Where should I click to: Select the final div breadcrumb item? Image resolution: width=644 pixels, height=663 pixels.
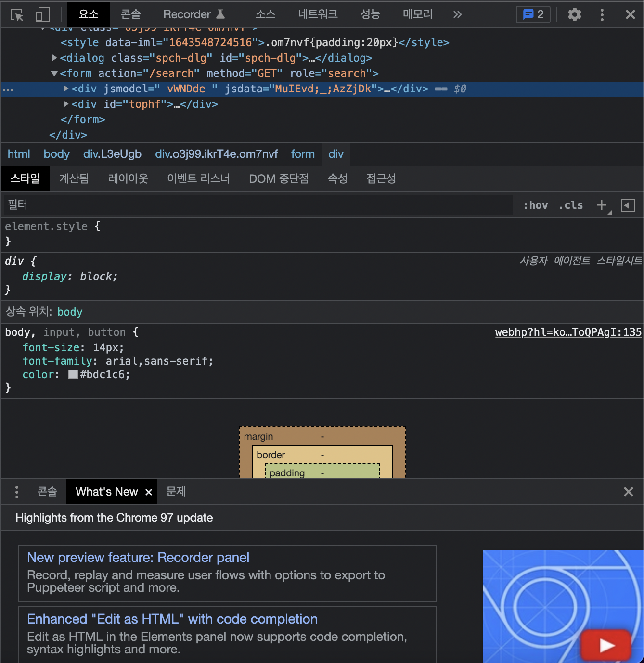tap(336, 154)
